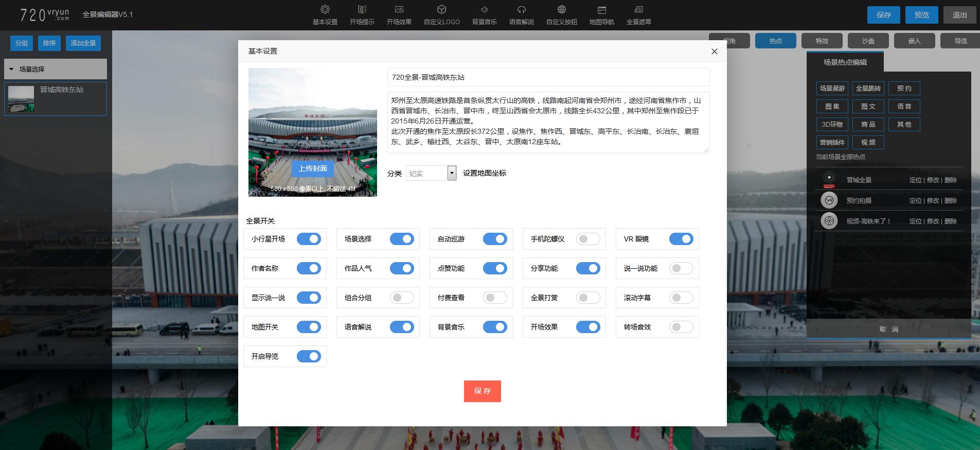
Task: Click the 全景遮罩 toolbar icon
Action: pos(638,10)
